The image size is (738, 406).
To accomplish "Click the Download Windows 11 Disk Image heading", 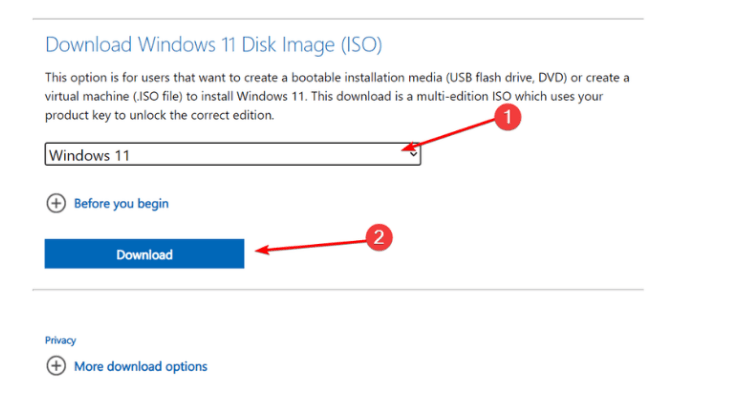I will pos(214,45).
